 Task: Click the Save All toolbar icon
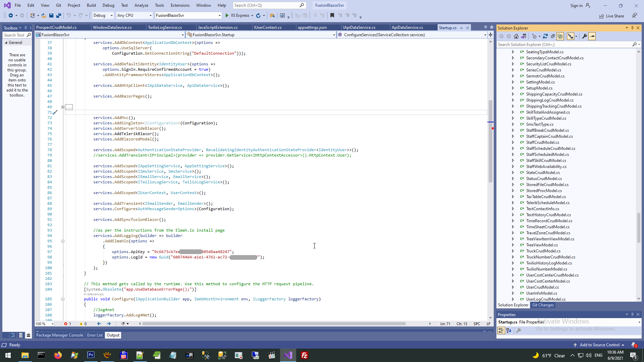[x=59, y=15]
